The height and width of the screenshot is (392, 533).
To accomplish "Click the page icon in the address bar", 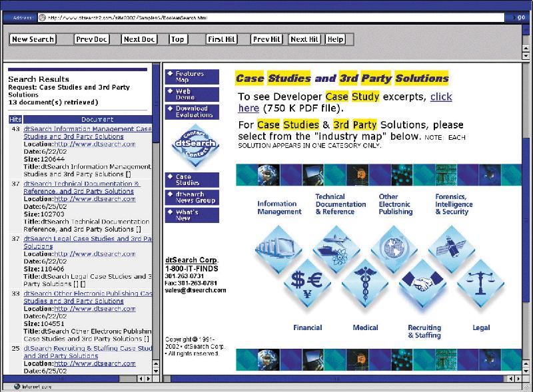I will coord(42,18).
